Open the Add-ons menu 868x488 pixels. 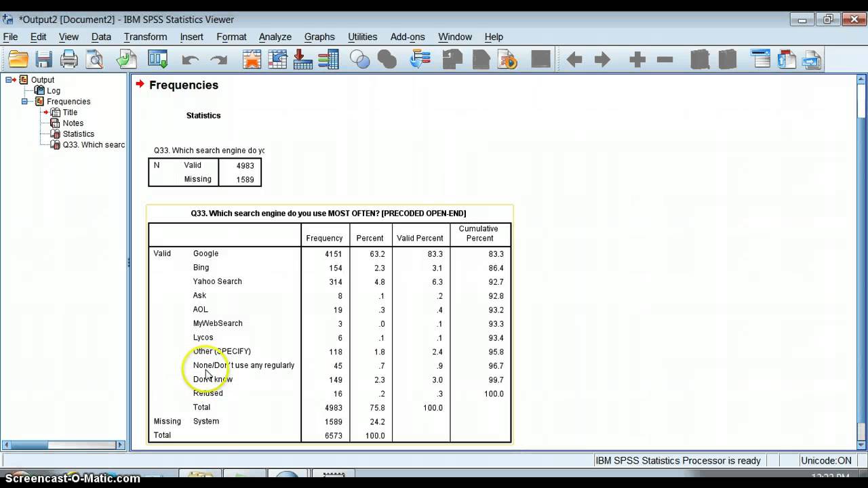coord(408,37)
